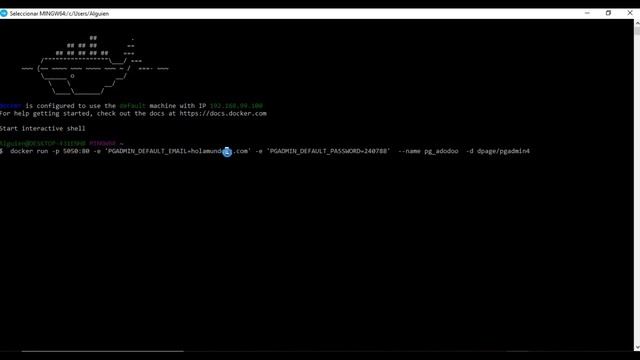Click the 'docker run' command text
This screenshot has width=640, height=360.
tap(29, 151)
